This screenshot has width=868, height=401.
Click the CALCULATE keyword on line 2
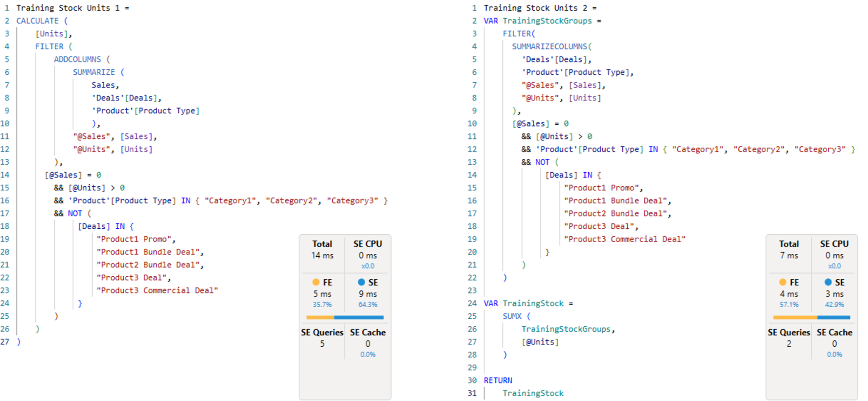[x=37, y=21]
